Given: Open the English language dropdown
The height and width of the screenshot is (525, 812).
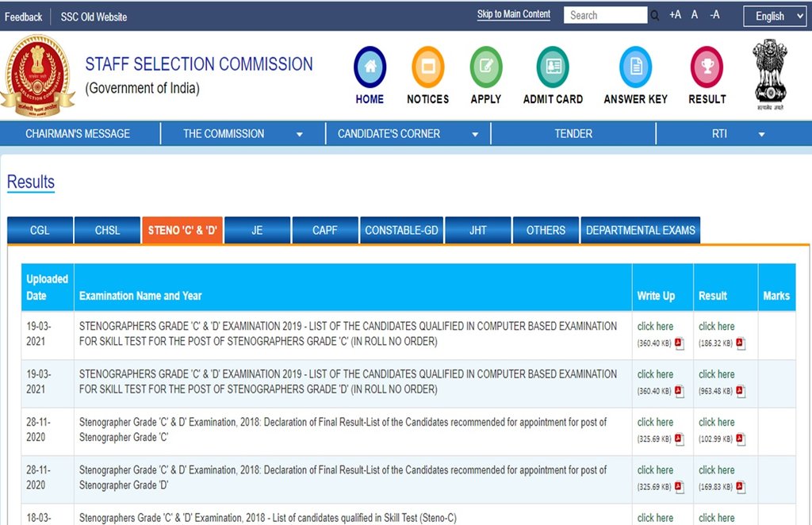Looking at the screenshot, I should coord(775,16).
